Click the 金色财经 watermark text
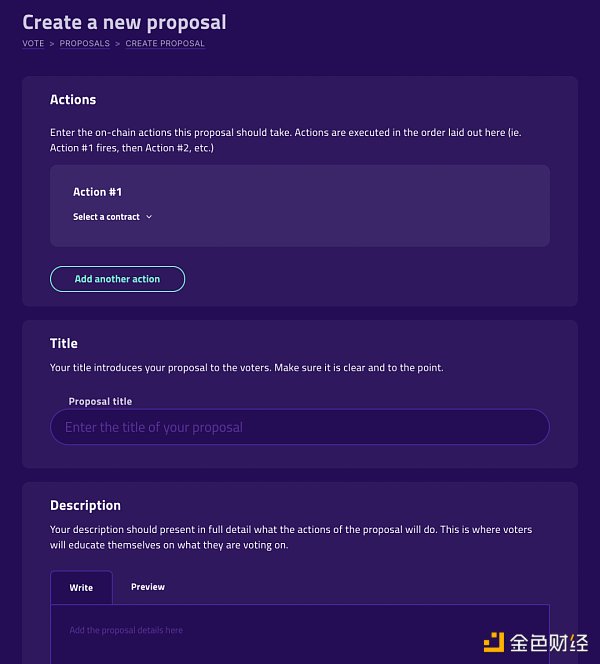This screenshot has height=664, width=600. point(549,643)
